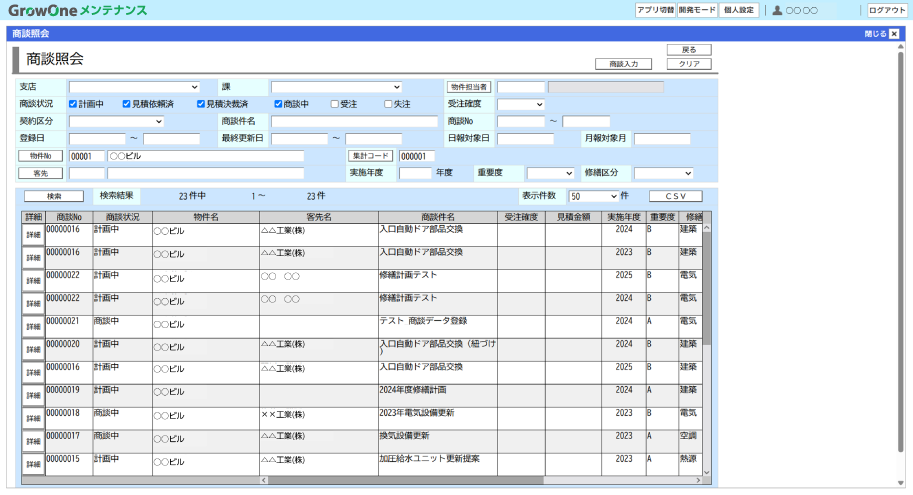Click 集計コード field containing 000001

tap(416, 157)
